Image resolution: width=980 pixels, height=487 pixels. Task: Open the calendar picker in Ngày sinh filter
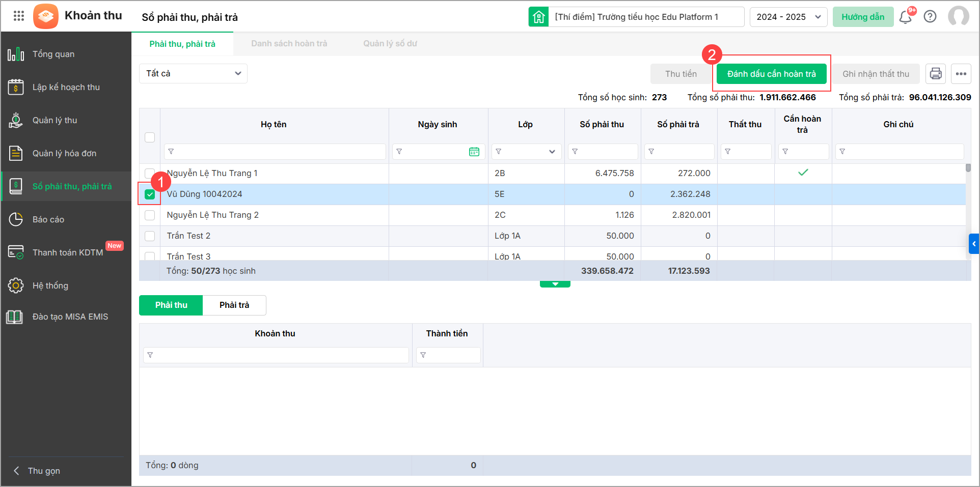click(474, 152)
